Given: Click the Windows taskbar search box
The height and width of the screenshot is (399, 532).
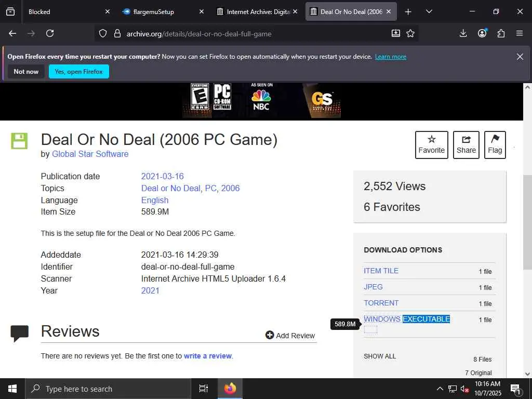Looking at the screenshot, I should (x=108, y=389).
